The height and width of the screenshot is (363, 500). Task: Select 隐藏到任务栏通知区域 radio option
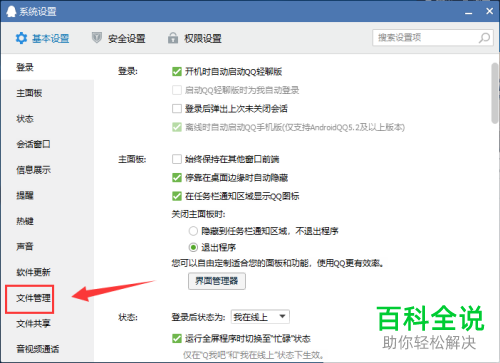click(x=193, y=231)
